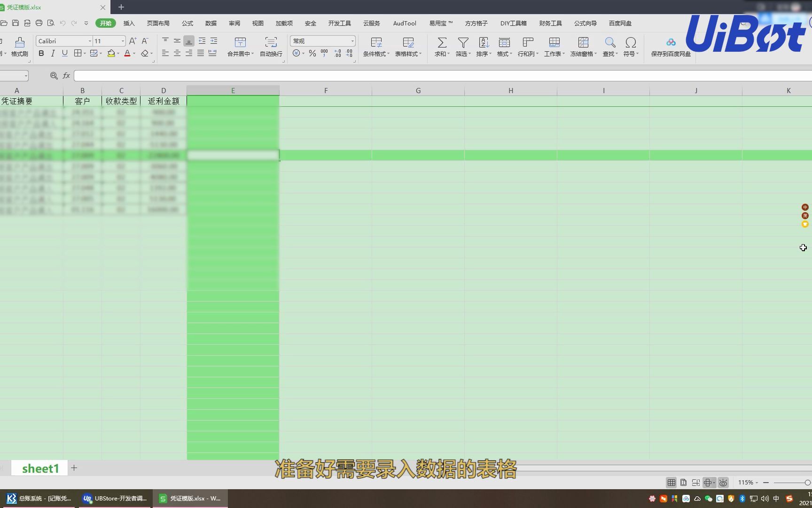Viewport: 812px width, 508px height.
Task: Switch to the 开发工具 ribbon tab
Action: 339,23
